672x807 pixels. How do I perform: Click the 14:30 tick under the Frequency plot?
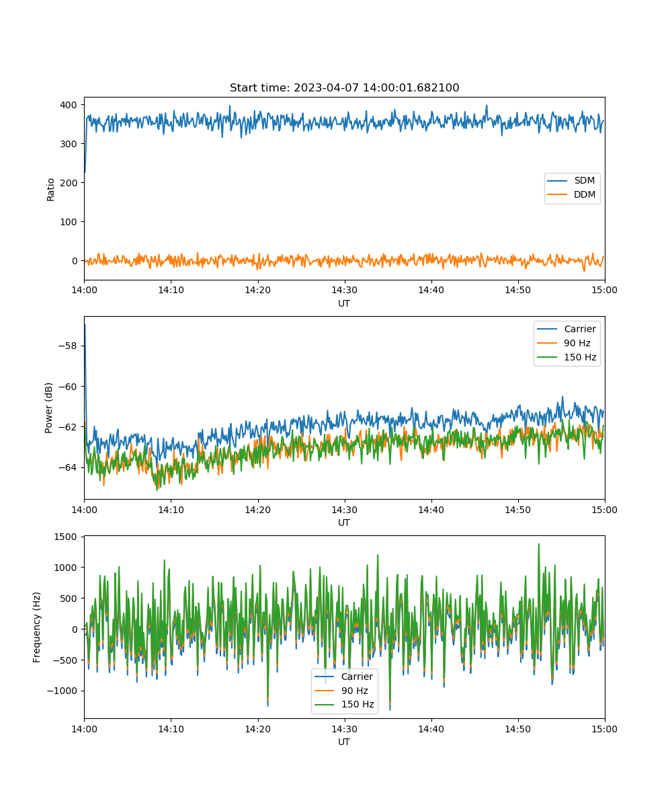(344, 728)
